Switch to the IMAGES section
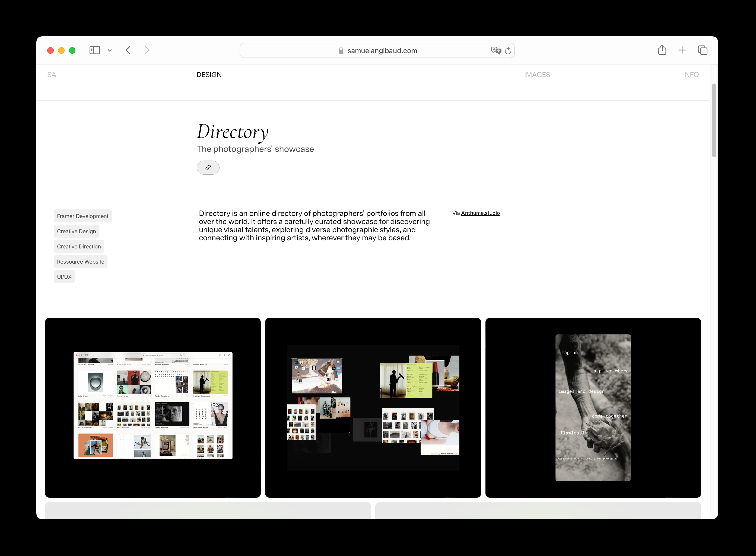756x556 pixels. pyautogui.click(x=537, y=74)
